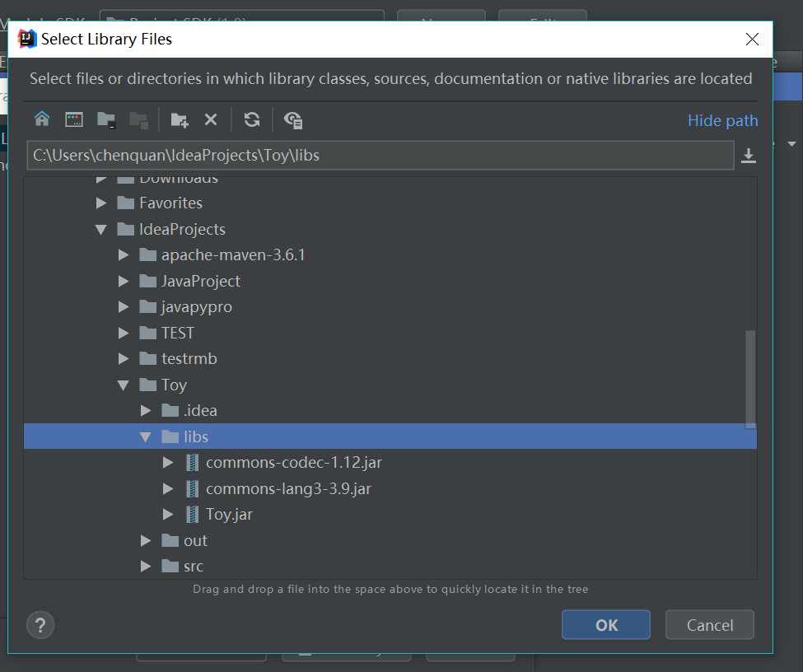Image resolution: width=803 pixels, height=672 pixels.
Task: Click the apache-maven-3.6.1 folder icon
Action: (147, 254)
